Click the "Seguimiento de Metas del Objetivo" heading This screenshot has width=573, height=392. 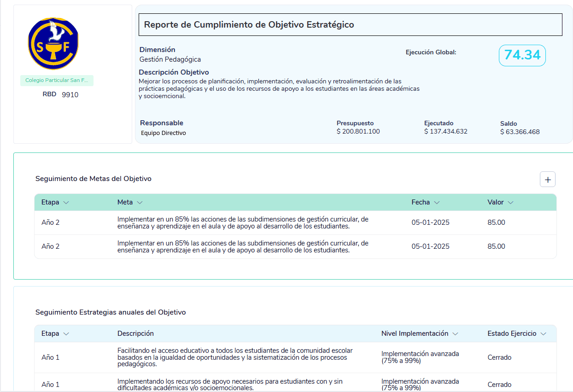(94, 179)
